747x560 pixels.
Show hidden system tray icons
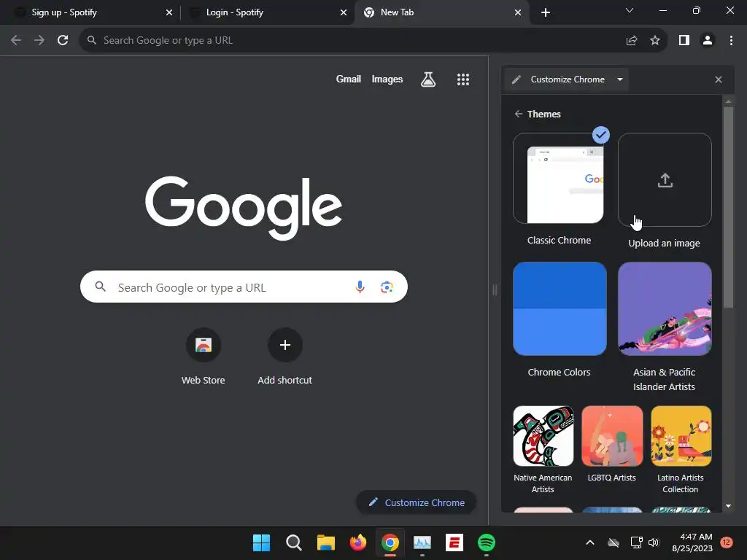tap(589, 542)
